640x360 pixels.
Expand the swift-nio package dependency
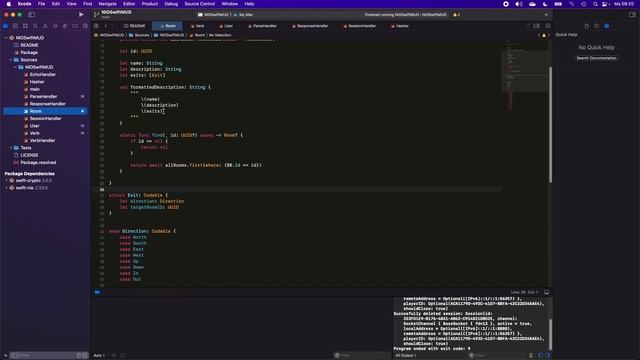coord(6,188)
